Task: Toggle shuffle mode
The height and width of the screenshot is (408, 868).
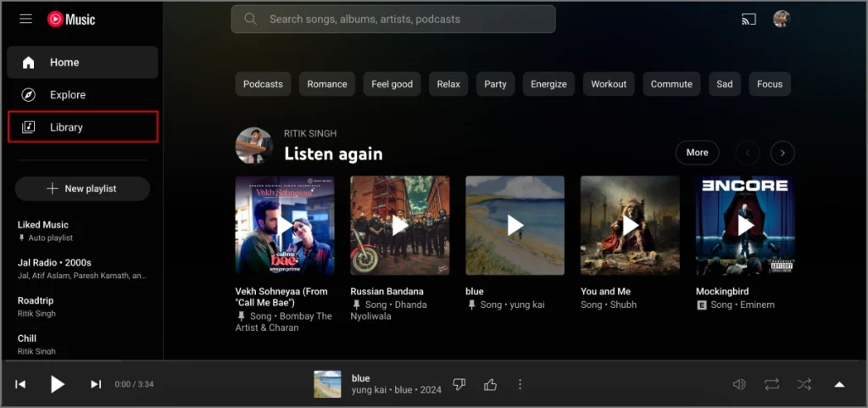Action: (804, 384)
